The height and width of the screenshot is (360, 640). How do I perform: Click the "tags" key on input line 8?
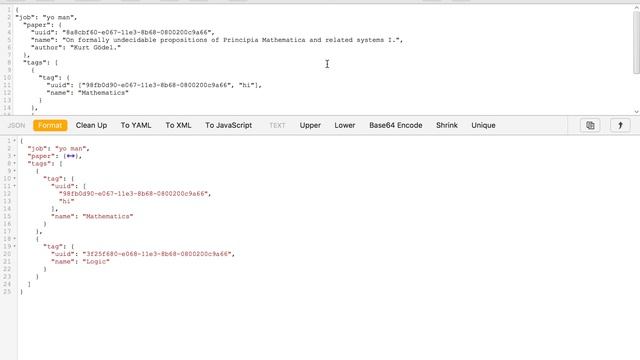pos(36,62)
